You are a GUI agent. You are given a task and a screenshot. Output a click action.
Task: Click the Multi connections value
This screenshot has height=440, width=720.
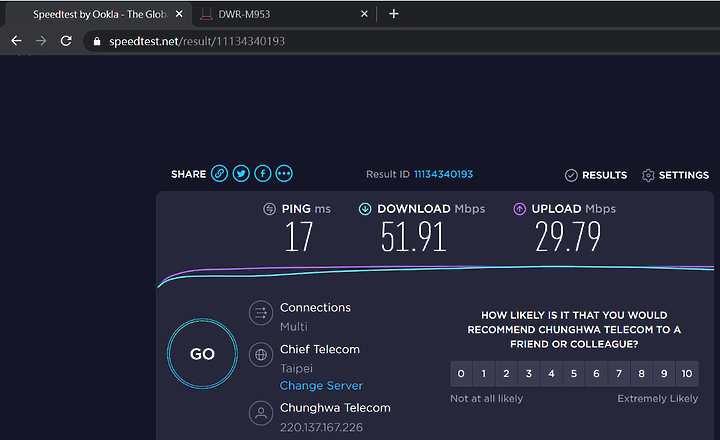(x=294, y=327)
